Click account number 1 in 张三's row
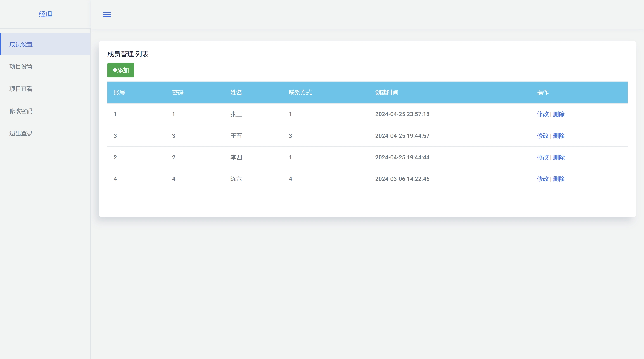This screenshot has height=359, width=644. [x=115, y=114]
